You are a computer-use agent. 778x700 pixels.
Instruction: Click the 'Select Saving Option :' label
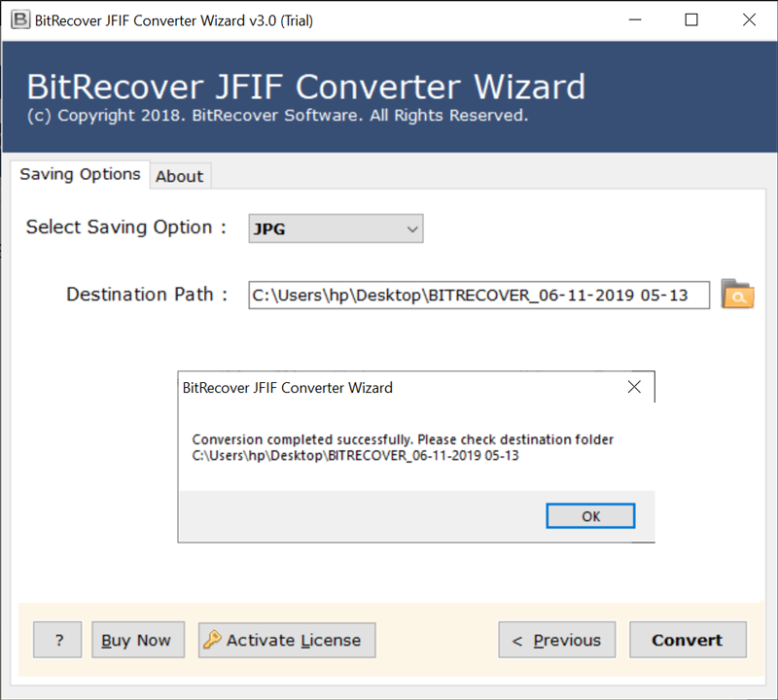pos(126,227)
